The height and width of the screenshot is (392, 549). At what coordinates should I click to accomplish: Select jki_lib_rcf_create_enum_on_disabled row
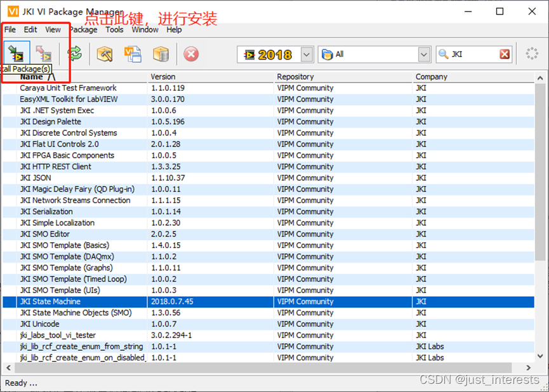point(268,357)
